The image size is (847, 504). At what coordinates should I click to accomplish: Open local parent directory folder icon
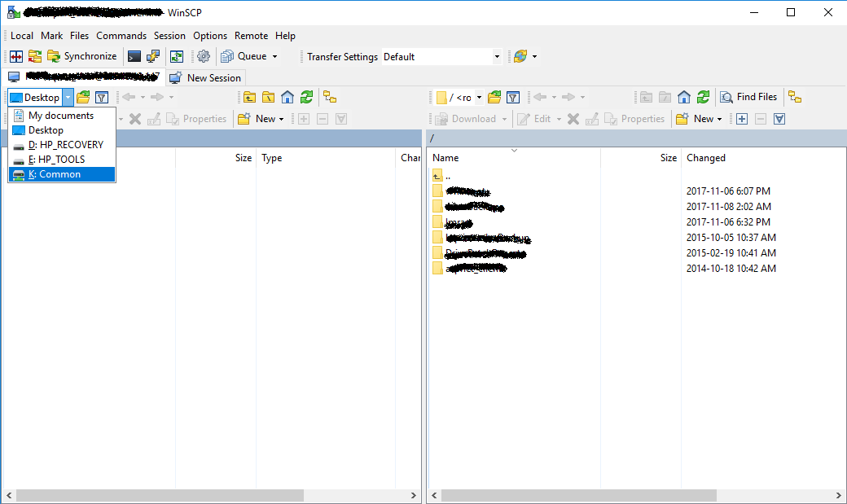point(249,98)
